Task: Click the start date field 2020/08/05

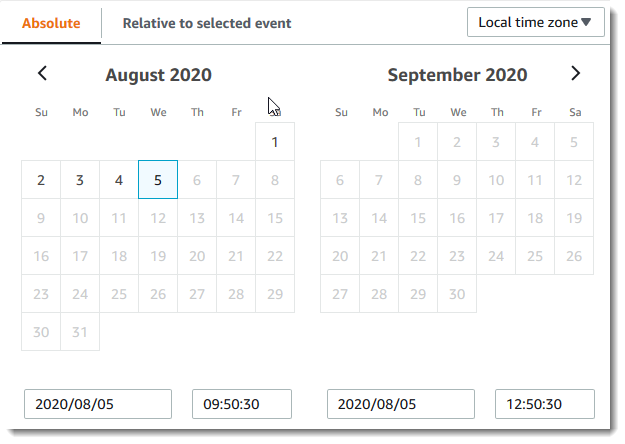Action: click(x=98, y=404)
